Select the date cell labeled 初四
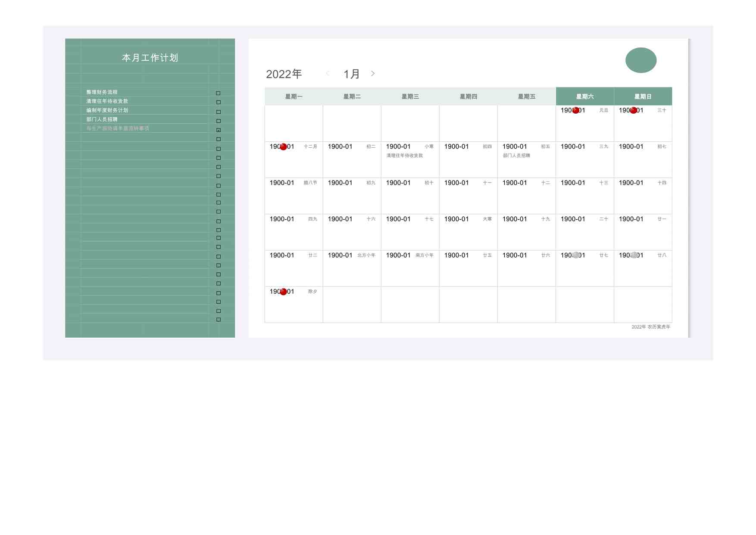The width and height of the screenshot is (756, 535). 468,159
